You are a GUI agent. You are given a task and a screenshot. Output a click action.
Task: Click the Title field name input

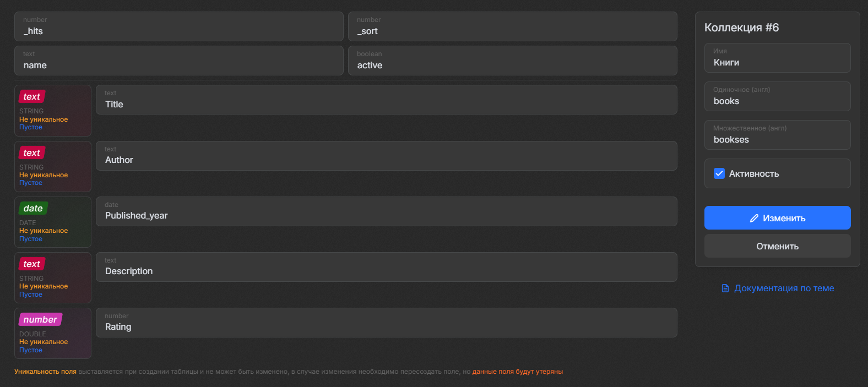point(386,104)
